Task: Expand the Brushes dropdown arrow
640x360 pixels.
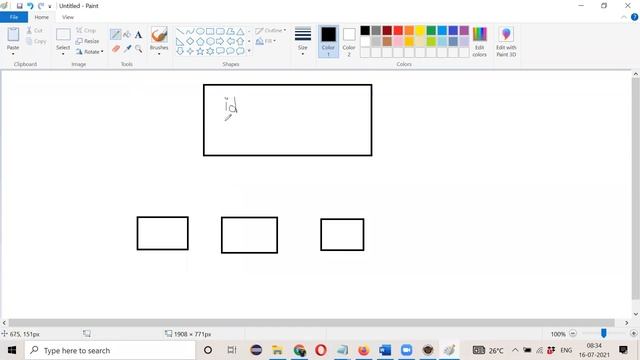Action: point(159,53)
